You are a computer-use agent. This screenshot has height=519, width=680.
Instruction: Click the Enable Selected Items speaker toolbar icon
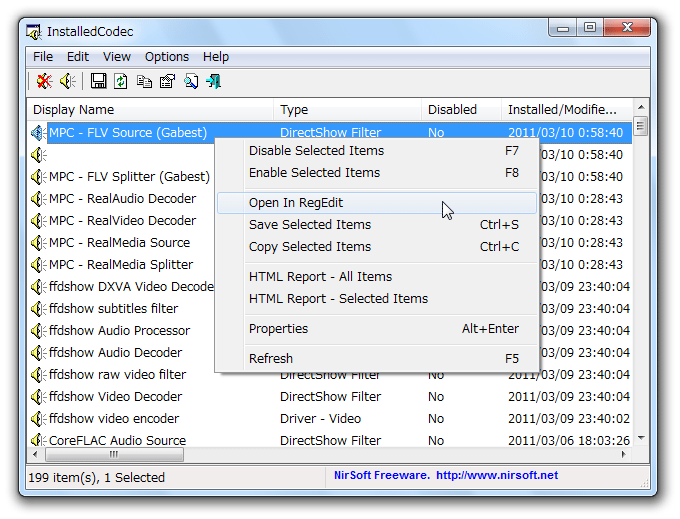(x=68, y=81)
